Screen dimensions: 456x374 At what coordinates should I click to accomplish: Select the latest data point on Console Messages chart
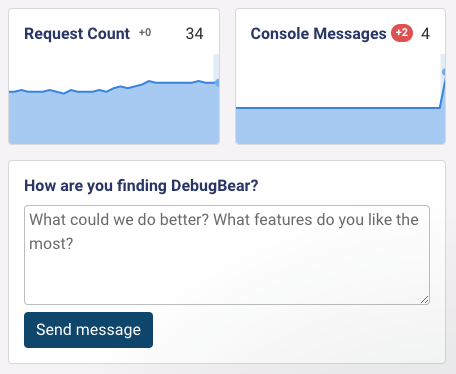pos(444,72)
